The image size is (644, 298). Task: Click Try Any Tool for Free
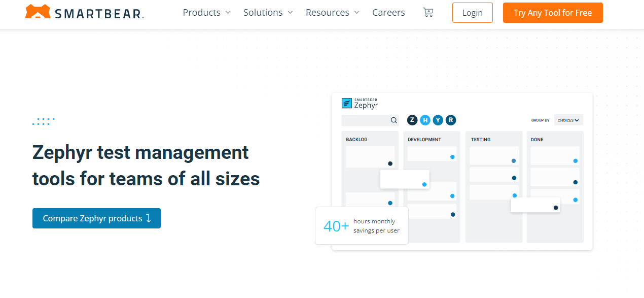(x=553, y=13)
